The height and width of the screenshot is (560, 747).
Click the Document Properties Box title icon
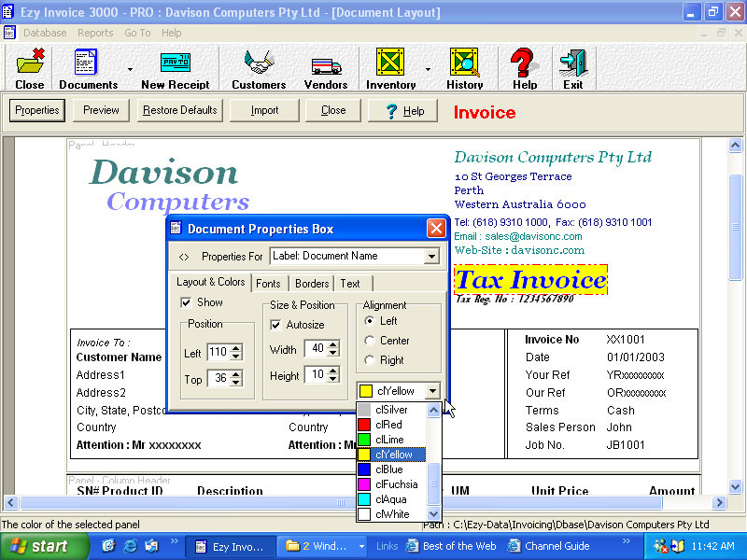point(176,228)
